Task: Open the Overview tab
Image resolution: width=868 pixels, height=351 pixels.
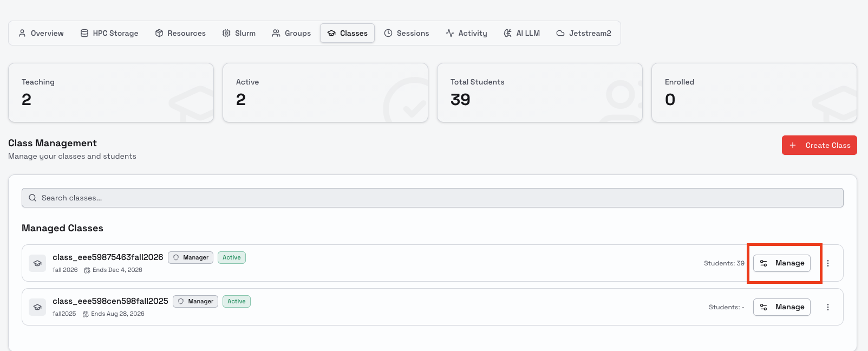Action: (41, 33)
